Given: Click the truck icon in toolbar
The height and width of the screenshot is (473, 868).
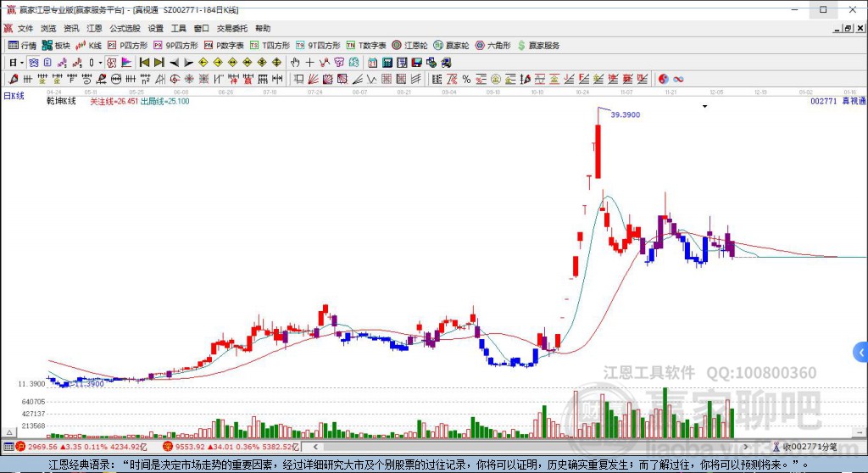Looking at the screenshot, I should [x=446, y=63].
